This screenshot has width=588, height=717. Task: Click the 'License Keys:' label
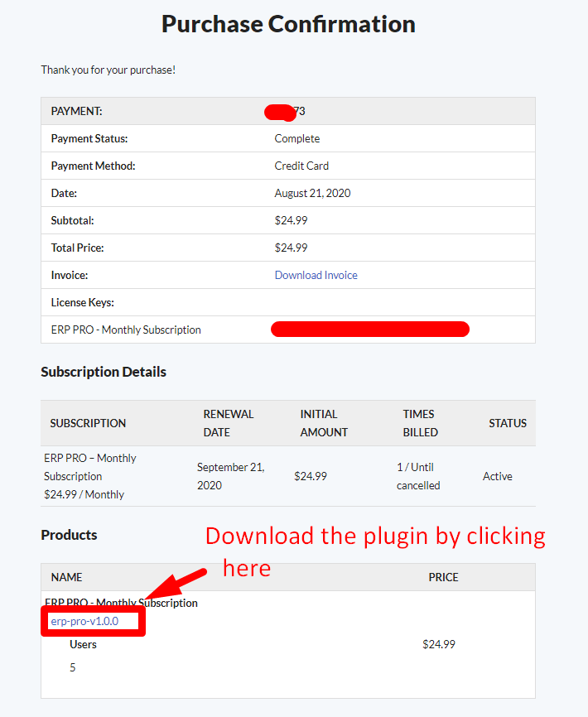[82, 302]
